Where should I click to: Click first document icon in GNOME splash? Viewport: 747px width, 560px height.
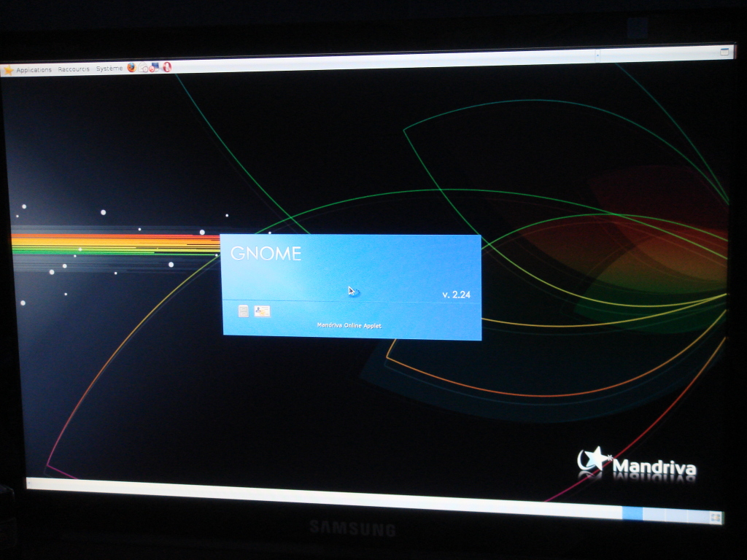point(243,311)
